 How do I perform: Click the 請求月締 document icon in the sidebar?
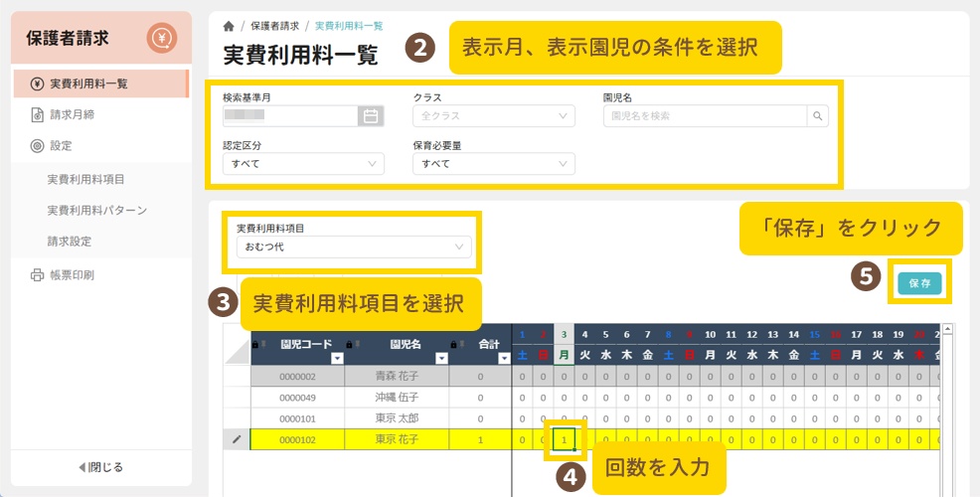pos(37,114)
